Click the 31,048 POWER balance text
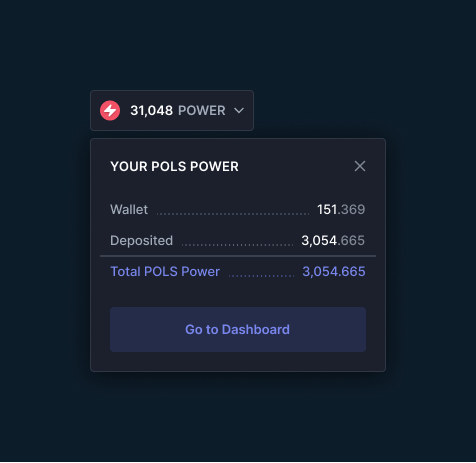476x463 pixels. [x=178, y=110]
